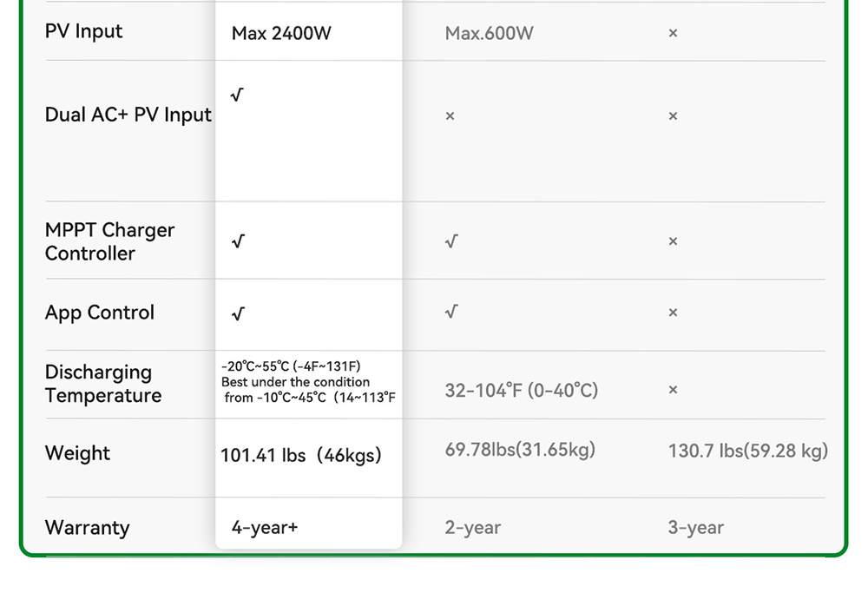868x593 pixels.
Task: Click the 130.7 lbs(59.28 kg) weight value
Action: [747, 451]
